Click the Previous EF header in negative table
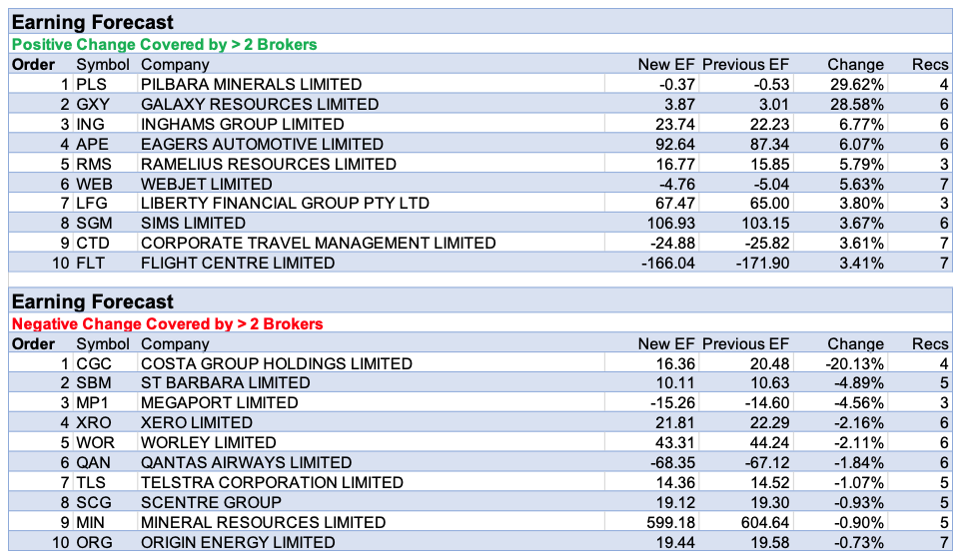This screenshot has width=961, height=560. (x=746, y=343)
